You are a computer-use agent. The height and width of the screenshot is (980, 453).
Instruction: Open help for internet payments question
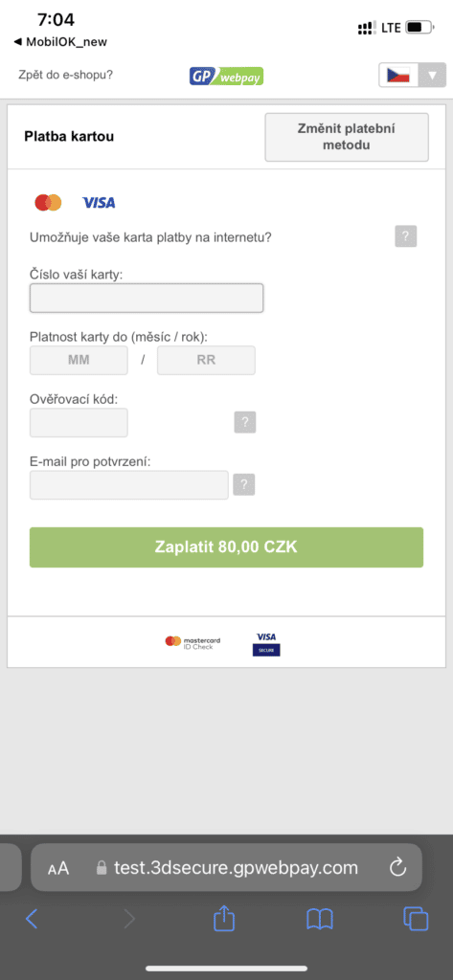[x=405, y=237]
